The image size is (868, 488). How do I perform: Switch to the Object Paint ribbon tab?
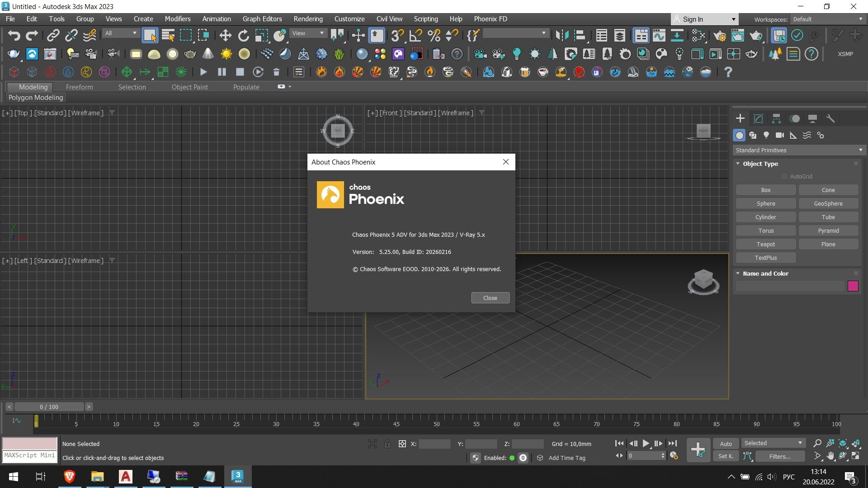coord(189,87)
